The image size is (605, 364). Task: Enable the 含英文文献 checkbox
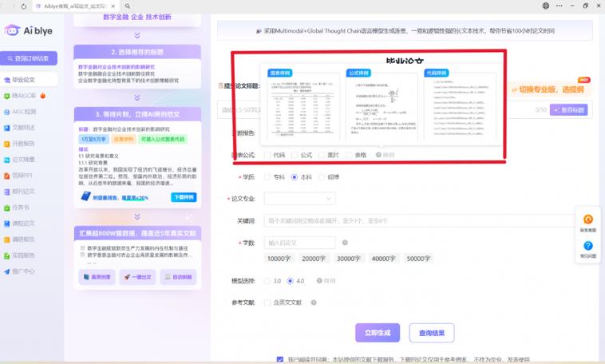point(267,303)
